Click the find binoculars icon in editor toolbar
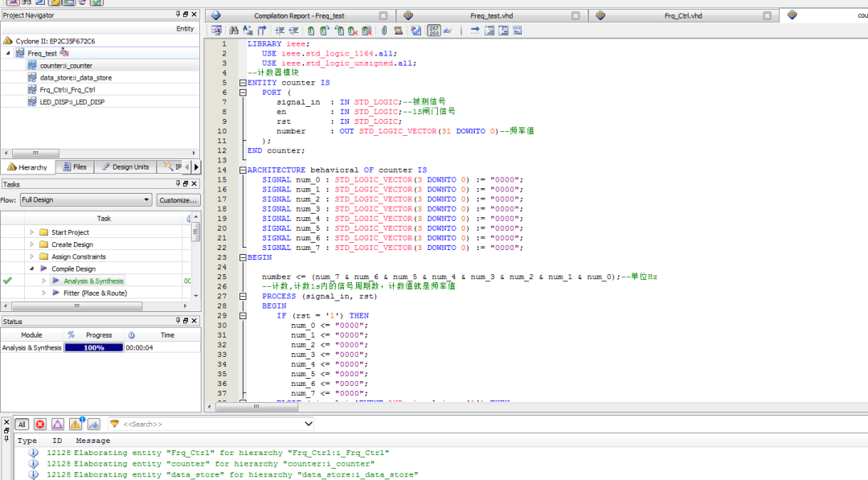Viewport: 868px width, 480px height. click(233, 31)
